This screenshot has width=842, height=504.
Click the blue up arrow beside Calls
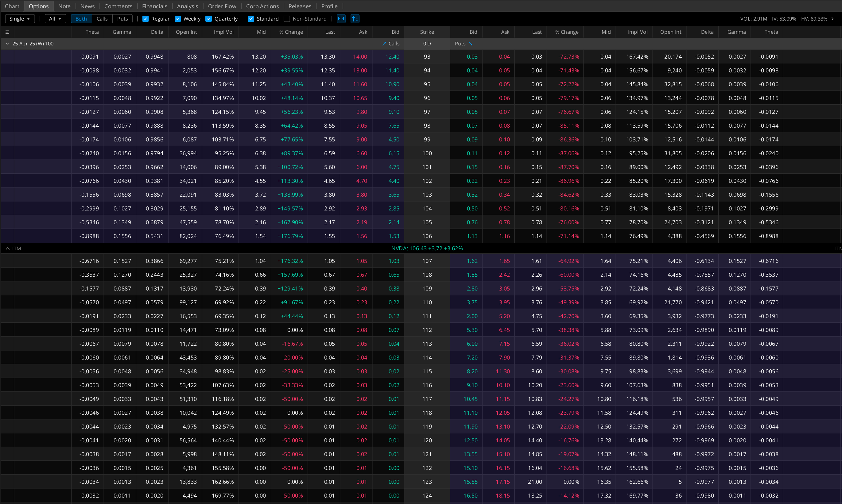click(x=384, y=44)
